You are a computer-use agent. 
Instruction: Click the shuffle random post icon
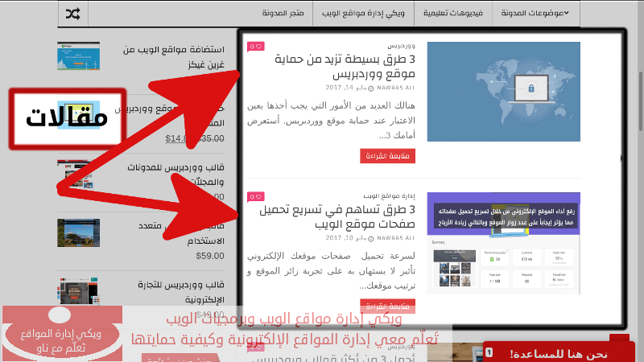[73, 14]
